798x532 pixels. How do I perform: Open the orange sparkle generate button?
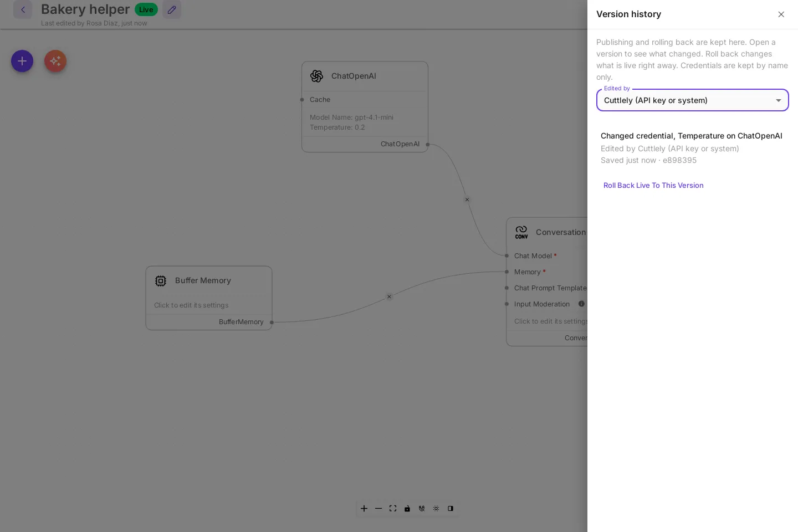pyautogui.click(x=55, y=61)
